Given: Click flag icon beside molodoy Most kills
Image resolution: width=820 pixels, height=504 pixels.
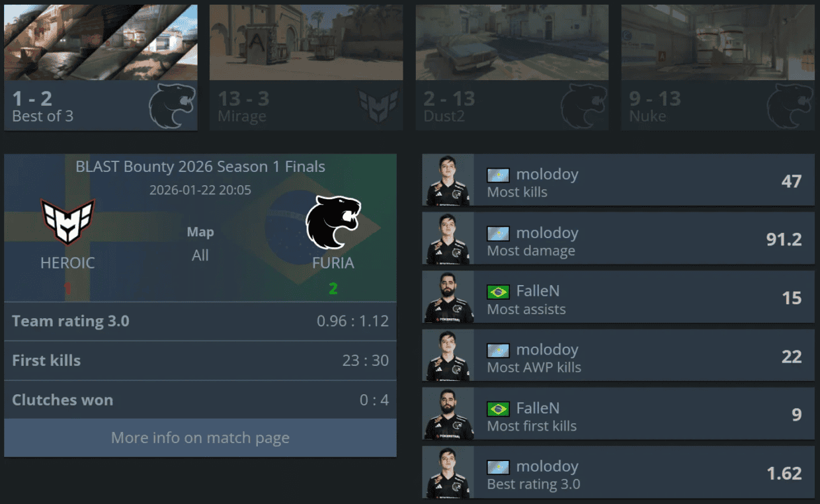Looking at the screenshot, I should (498, 175).
